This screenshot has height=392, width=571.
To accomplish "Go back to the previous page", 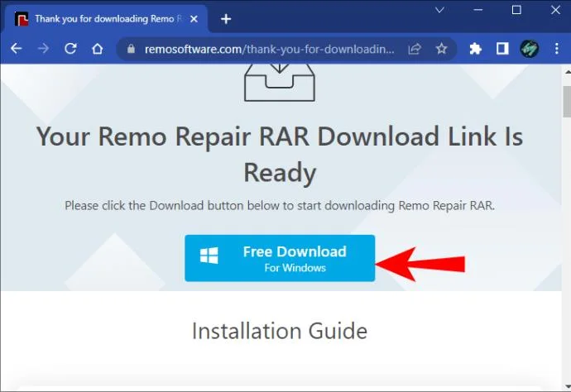I will (x=17, y=49).
